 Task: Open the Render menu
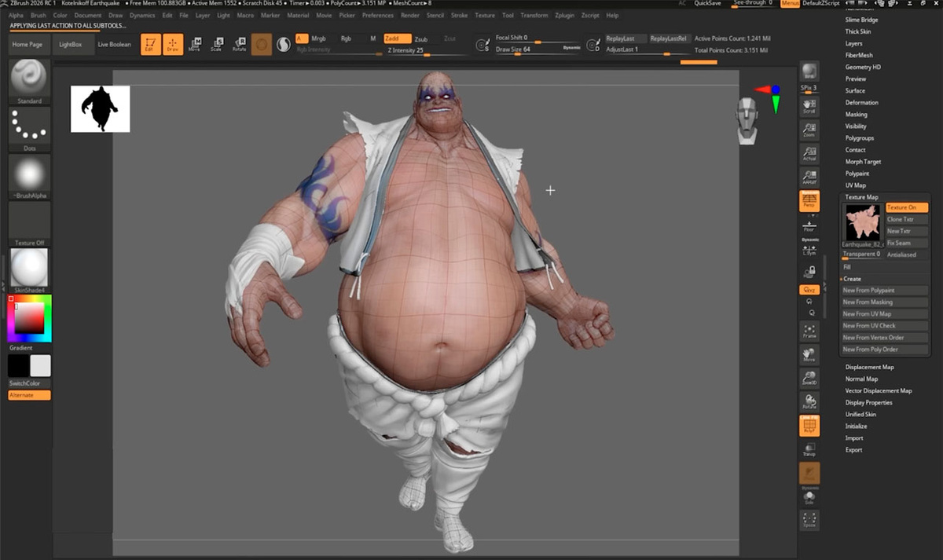(410, 15)
